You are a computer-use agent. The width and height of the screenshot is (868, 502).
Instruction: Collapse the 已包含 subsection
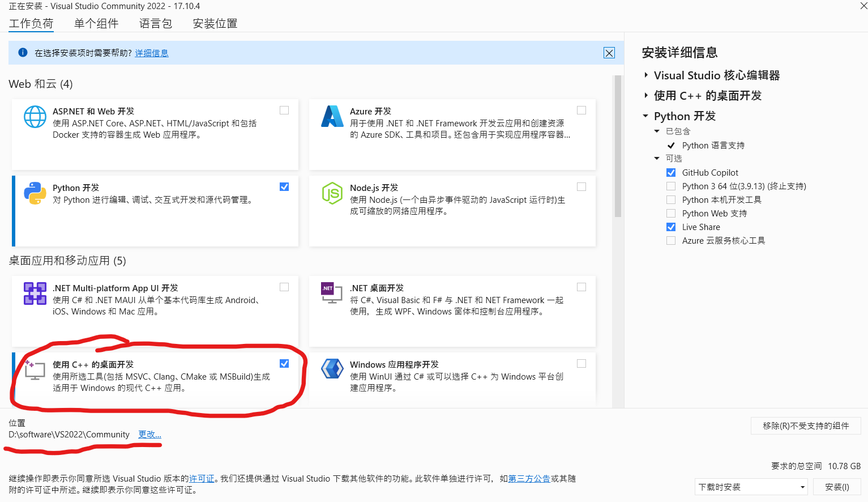tap(657, 131)
